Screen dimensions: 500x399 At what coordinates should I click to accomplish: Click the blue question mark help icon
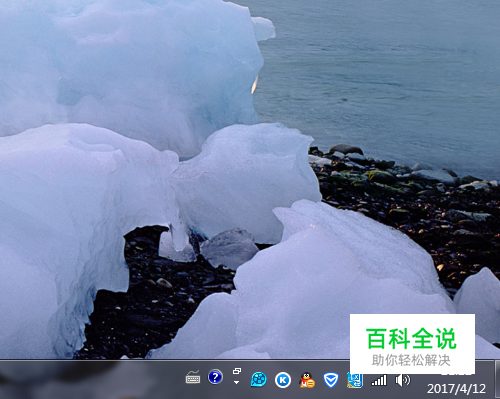tap(215, 377)
